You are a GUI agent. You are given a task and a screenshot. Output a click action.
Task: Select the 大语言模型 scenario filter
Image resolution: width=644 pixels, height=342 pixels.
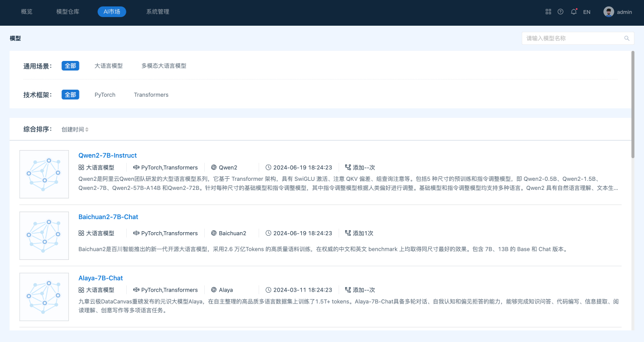click(x=109, y=65)
